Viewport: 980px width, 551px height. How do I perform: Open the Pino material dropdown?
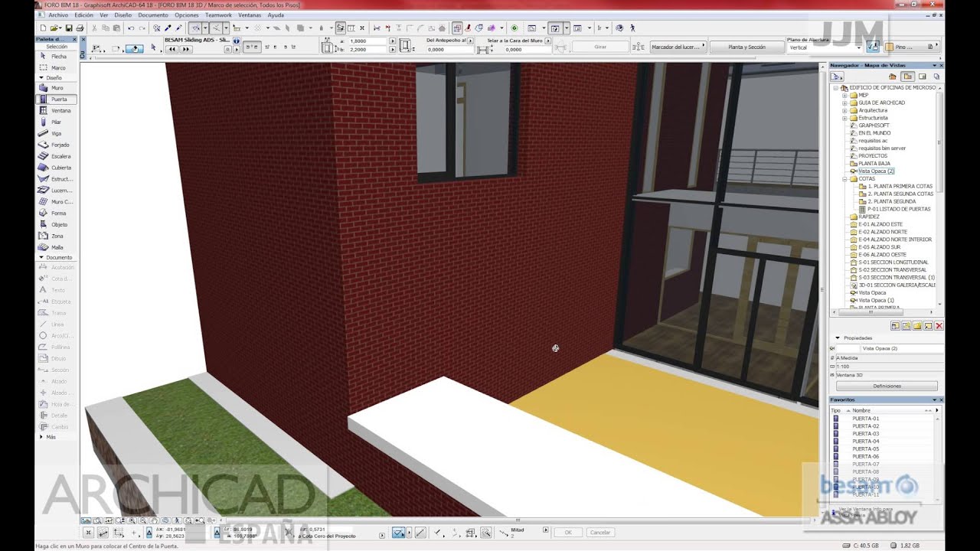913,47
